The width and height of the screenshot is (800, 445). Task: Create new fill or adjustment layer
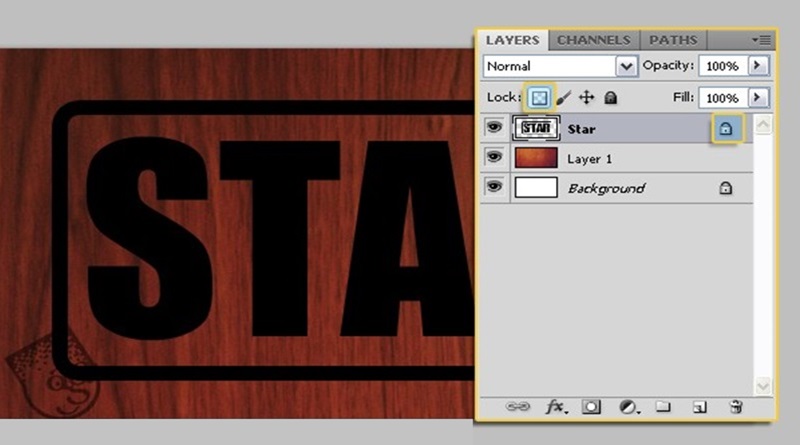tap(629, 407)
